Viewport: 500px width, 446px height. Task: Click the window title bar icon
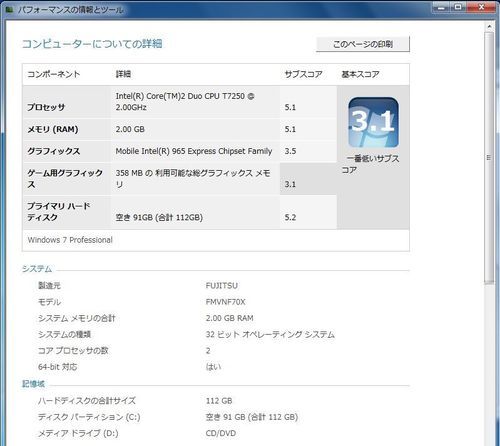point(10,9)
